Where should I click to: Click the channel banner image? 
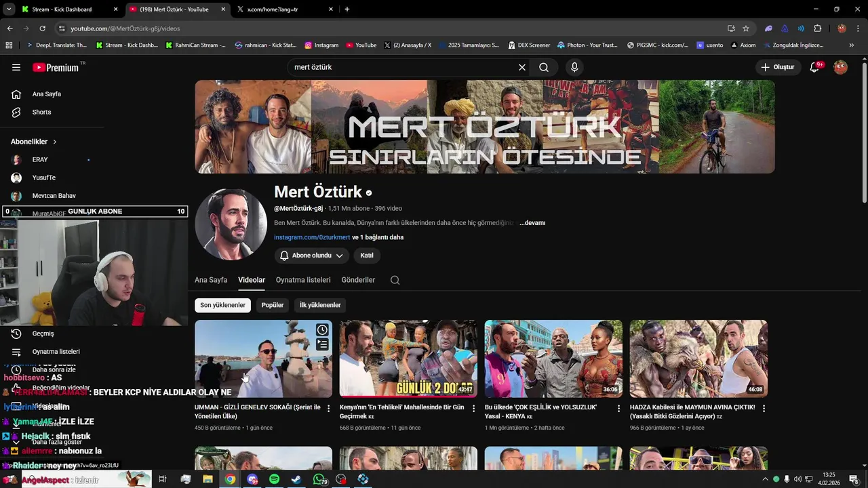[485, 127]
